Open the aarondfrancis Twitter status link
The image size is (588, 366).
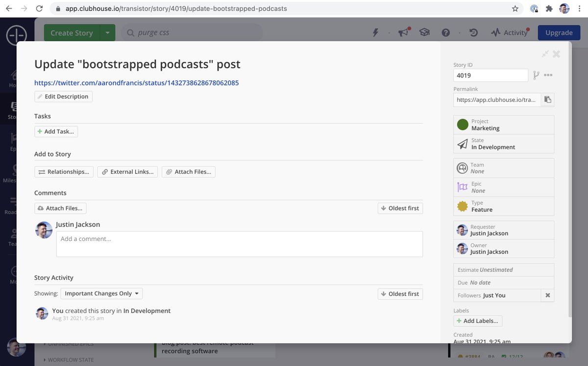[x=136, y=83]
